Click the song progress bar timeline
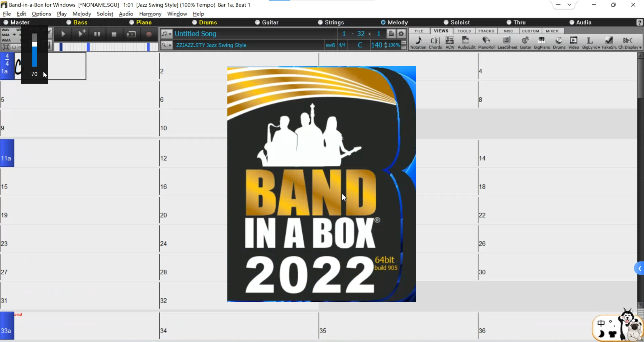The width and height of the screenshot is (644, 342). pos(106,47)
